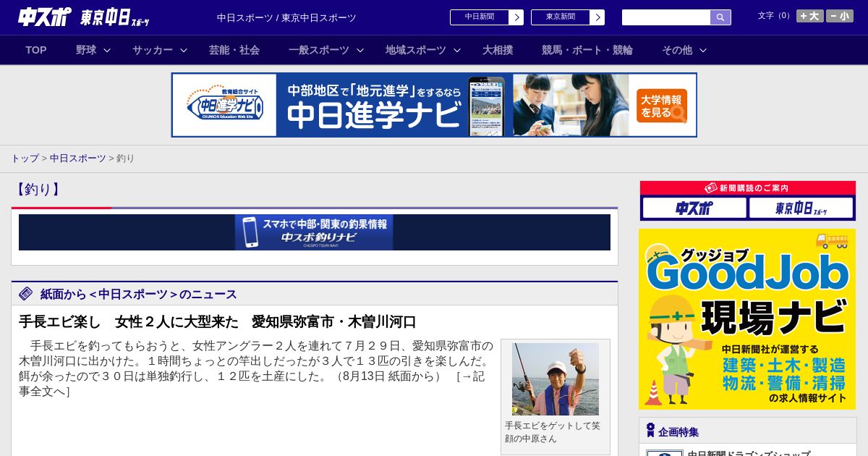This screenshot has height=456, width=868.
Task: Click the 中日進学ナビ logo in banner
Action: point(225,105)
